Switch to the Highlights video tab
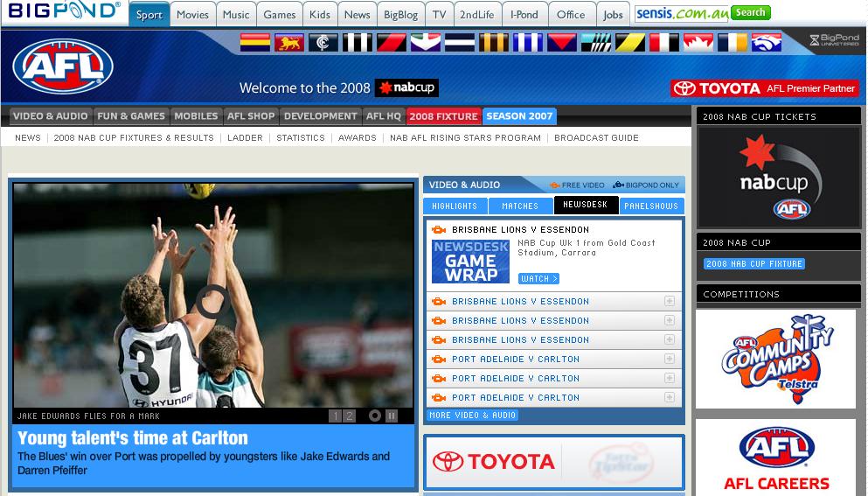 pos(455,206)
